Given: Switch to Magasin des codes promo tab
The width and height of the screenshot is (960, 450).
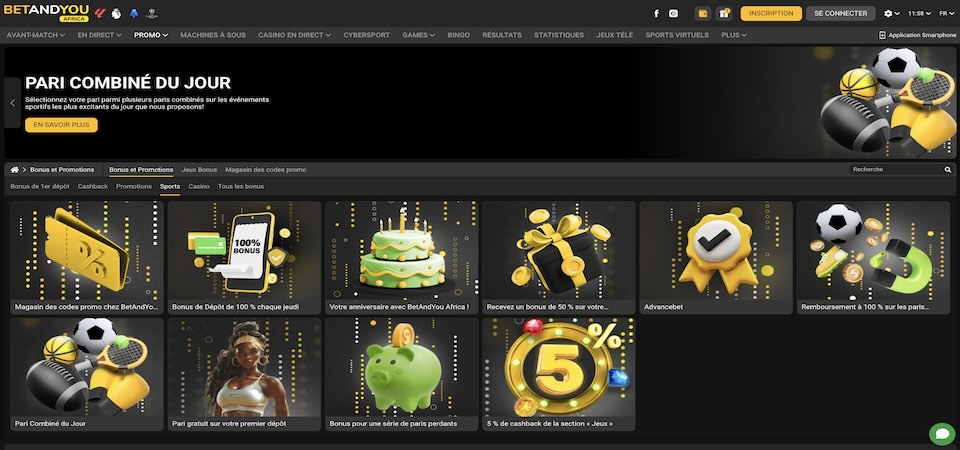Looking at the screenshot, I should coord(266,170).
